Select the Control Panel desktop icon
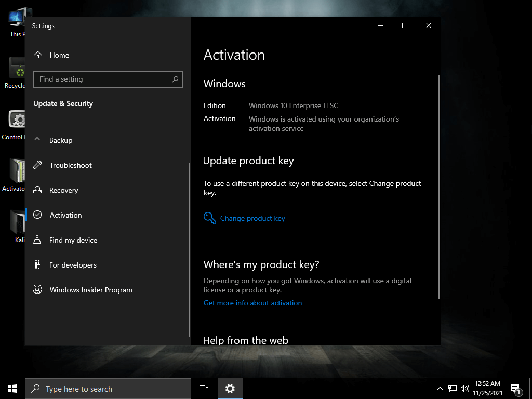 pyautogui.click(x=13, y=125)
